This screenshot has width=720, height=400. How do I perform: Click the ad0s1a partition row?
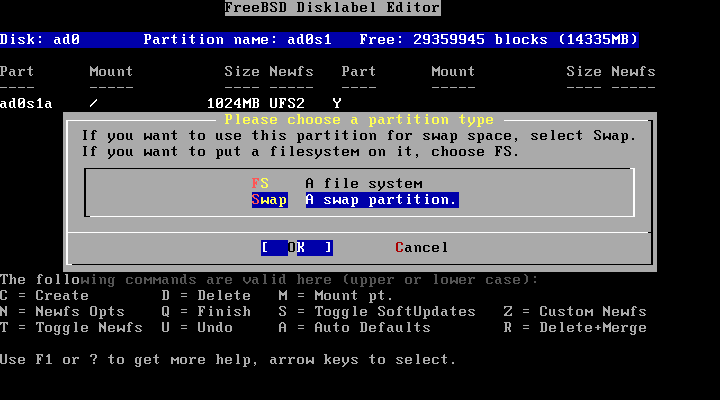tap(171, 104)
